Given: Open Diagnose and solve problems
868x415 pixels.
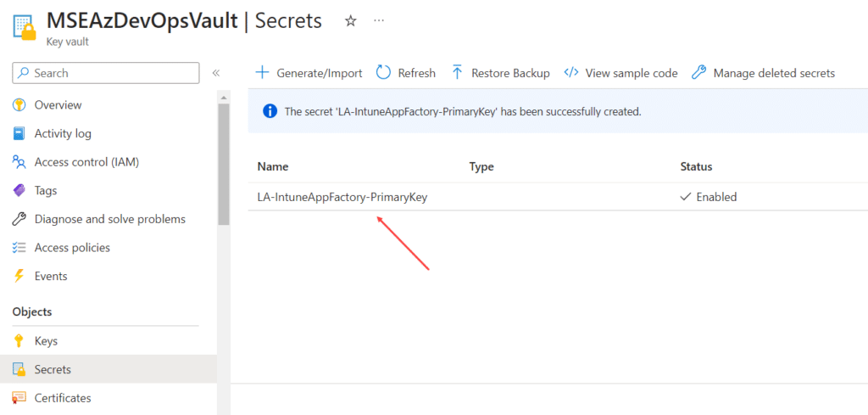Looking at the screenshot, I should point(109,220).
